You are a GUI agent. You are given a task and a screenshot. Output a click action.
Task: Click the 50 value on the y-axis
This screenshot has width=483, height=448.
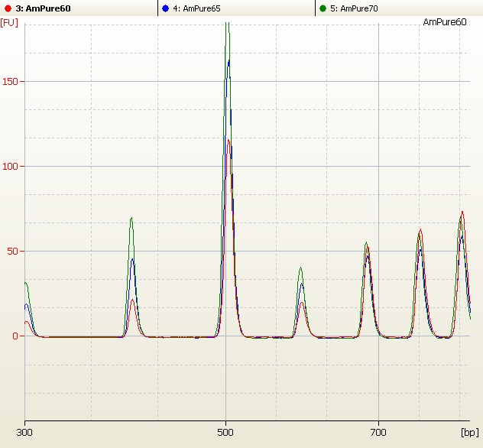point(12,251)
